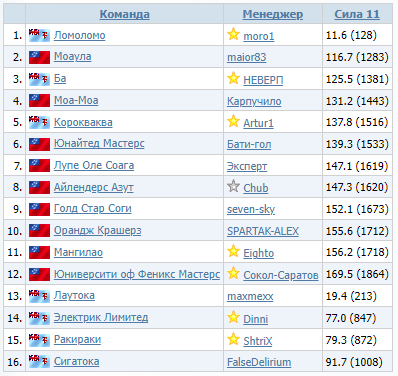Click the flag icon next to Ломоломо

tap(39, 35)
